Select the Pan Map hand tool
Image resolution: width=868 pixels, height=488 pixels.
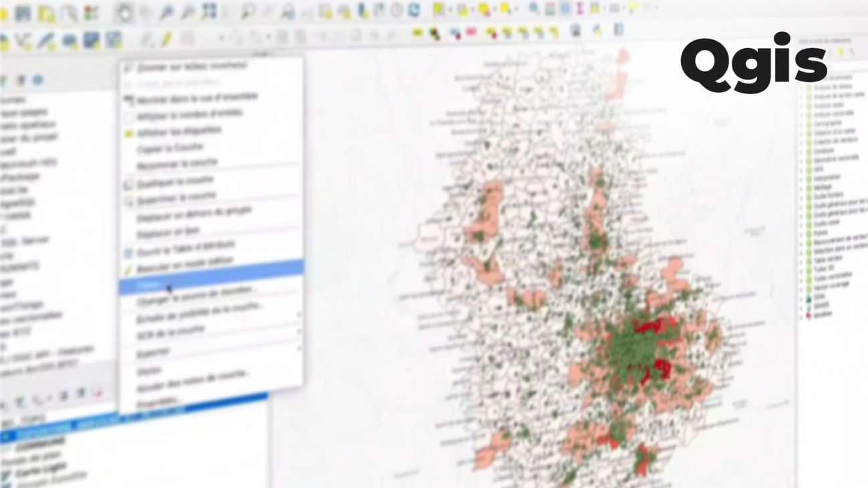click(125, 11)
